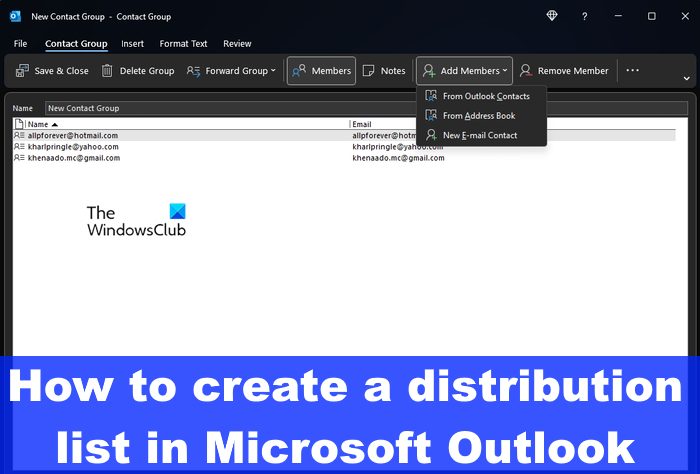Click the email cell khenaado.mc@gmail.com
Image resolution: width=700 pixels, height=474 pixels.
pos(398,158)
